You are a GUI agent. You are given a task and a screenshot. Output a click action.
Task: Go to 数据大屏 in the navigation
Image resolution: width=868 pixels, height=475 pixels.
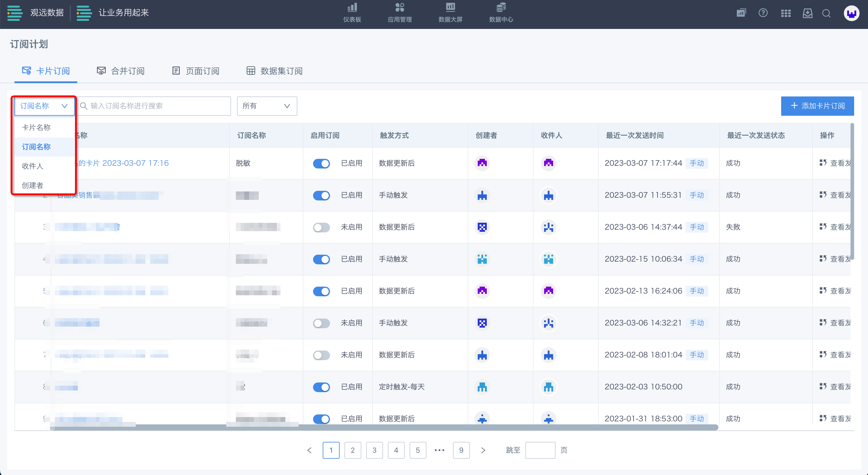pos(450,13)
